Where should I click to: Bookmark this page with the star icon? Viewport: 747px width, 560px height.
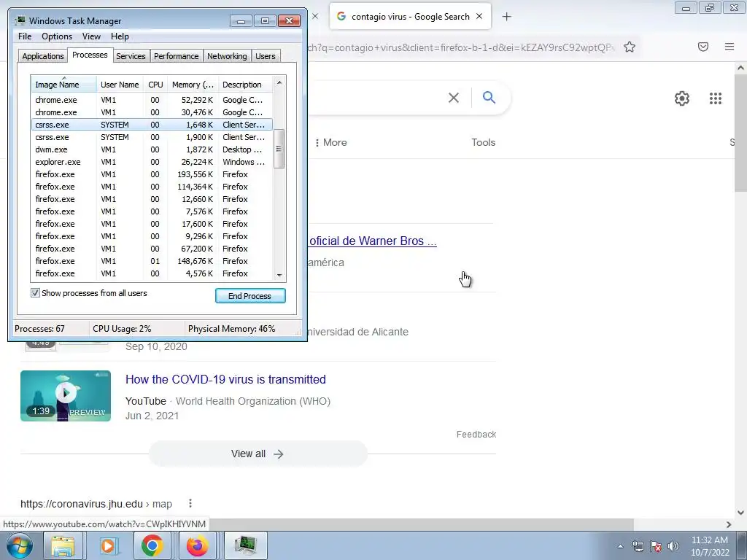[630, 47]
